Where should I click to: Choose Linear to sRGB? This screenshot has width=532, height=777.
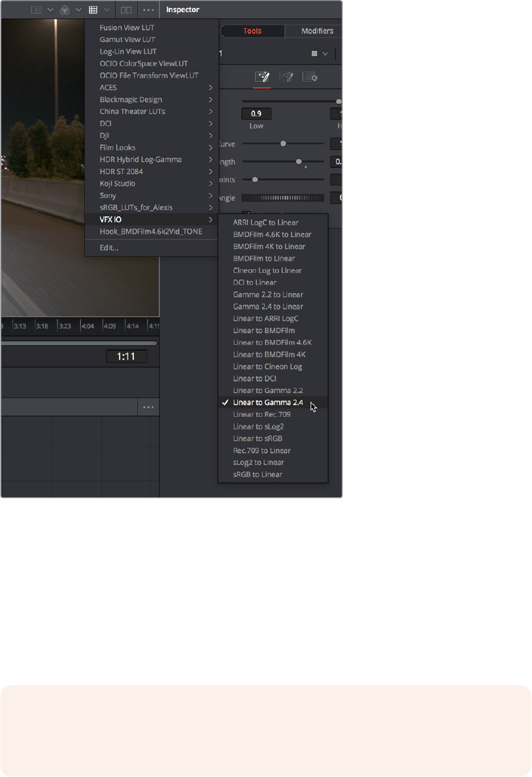(x=273, y=438)
